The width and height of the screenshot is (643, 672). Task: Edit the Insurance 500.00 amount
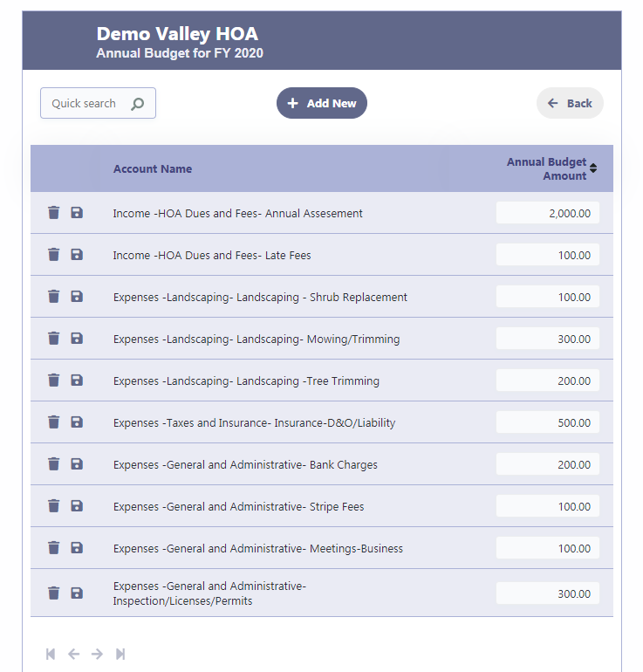[548, 422]
